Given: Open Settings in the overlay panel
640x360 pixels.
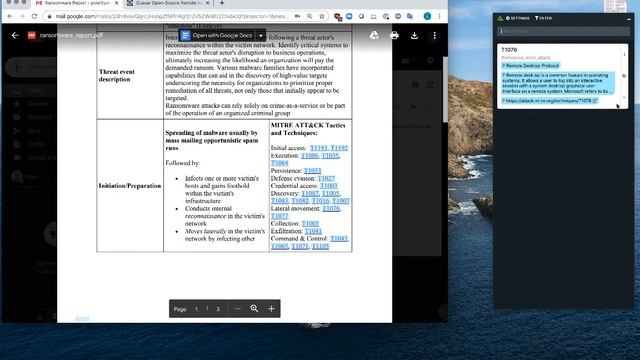Looking at the screenshot, I should coord(518,18).
